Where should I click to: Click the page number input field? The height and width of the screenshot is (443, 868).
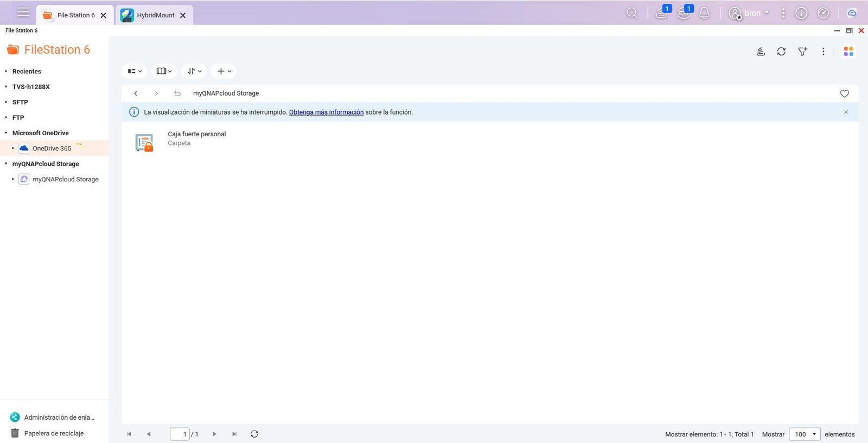(x=180, y=434)
